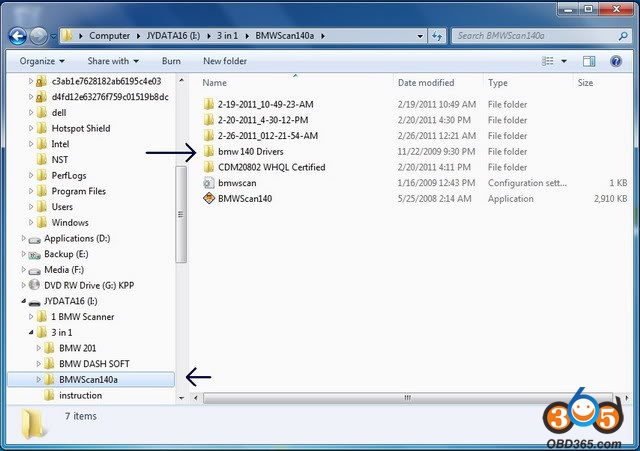Select the bmw 140 Drivers folder icon
640x451 pixels.
(x=209, y=151)
